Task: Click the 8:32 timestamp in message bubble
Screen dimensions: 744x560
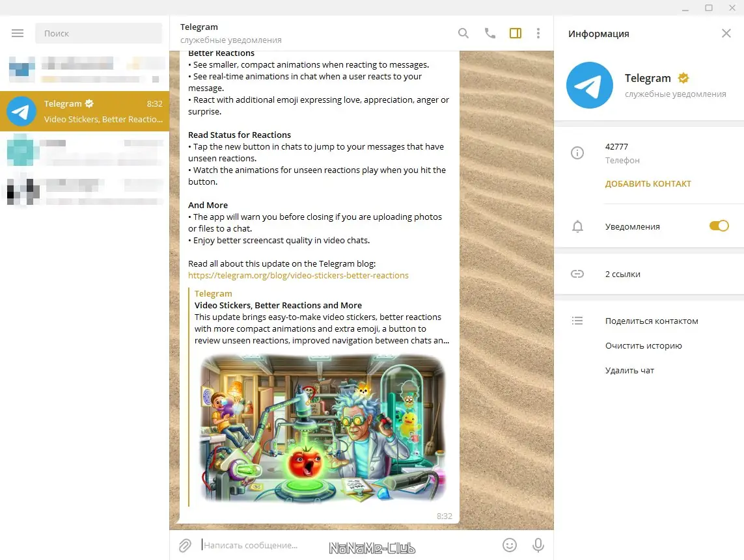Action: [x=444, y=516]
